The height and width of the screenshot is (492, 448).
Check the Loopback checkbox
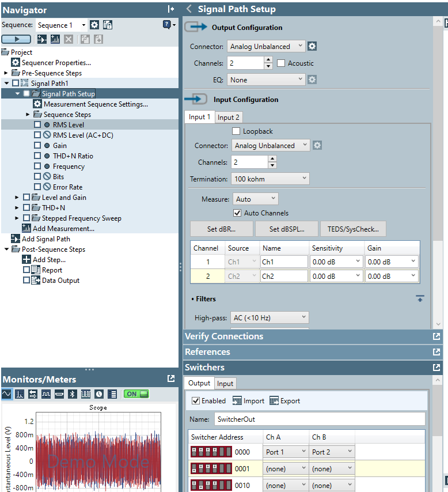236,131
